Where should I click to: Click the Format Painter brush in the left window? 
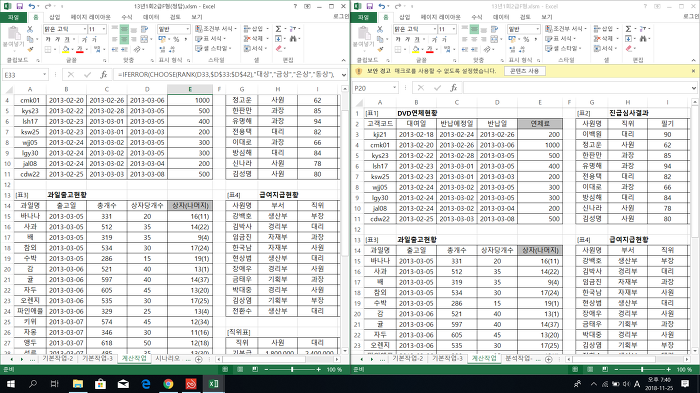30,49
